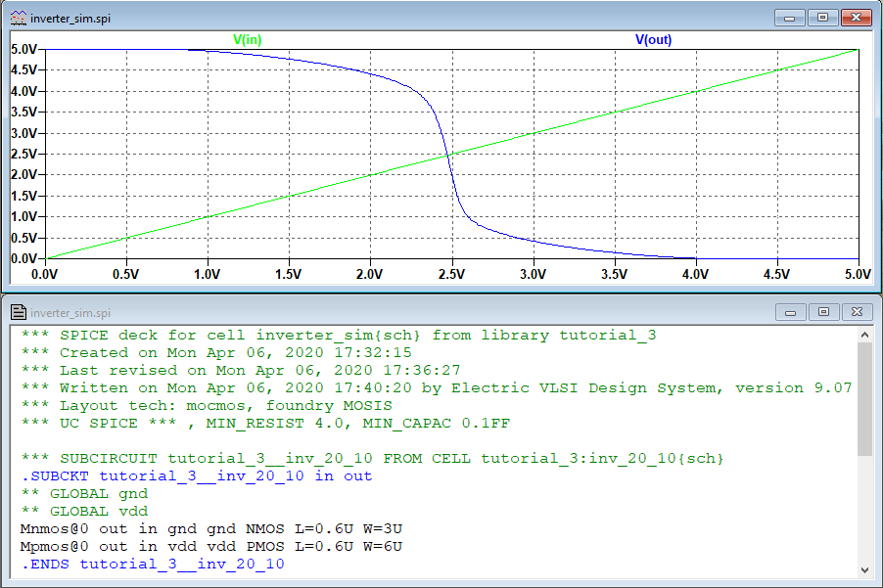Click the netlist scrollbar down arrow

tap(864, 569)
